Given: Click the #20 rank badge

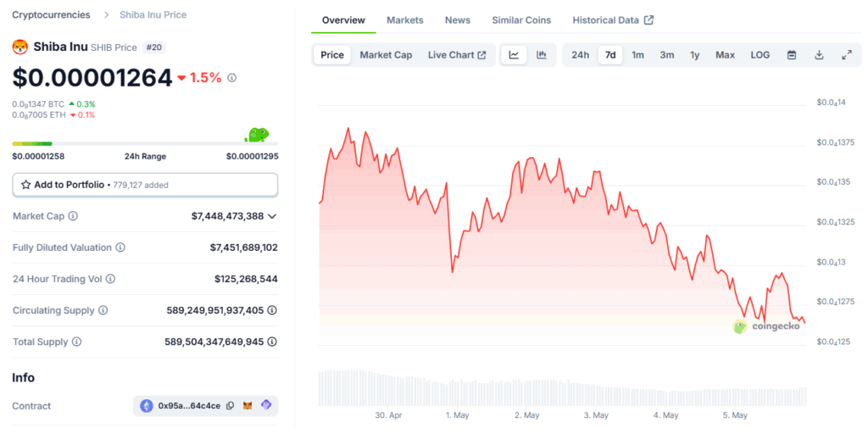Looking at the screenshot, I should point(154,47).
